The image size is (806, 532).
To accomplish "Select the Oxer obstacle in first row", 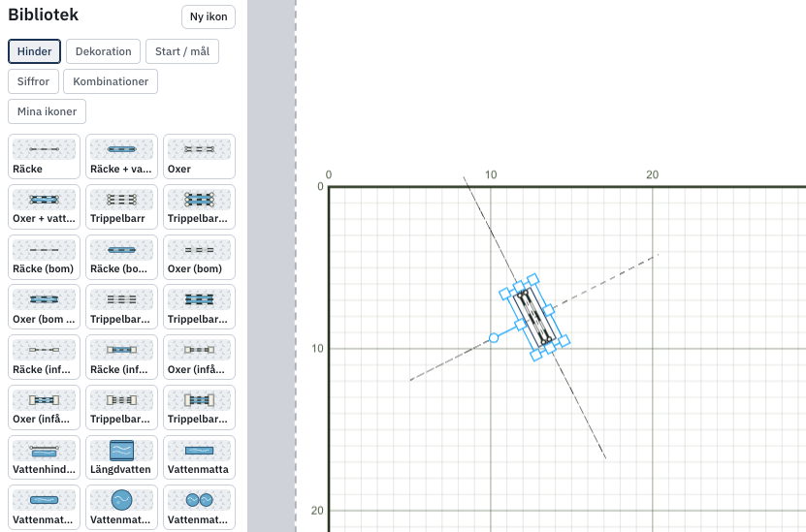I will (x=200, y=157).
